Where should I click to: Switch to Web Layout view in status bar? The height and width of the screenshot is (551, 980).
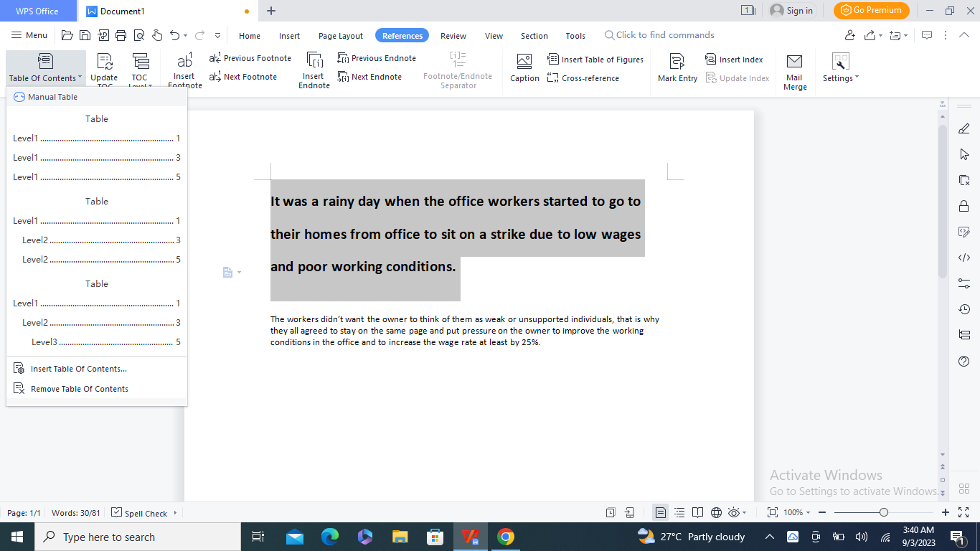click(x=716, y=512)
